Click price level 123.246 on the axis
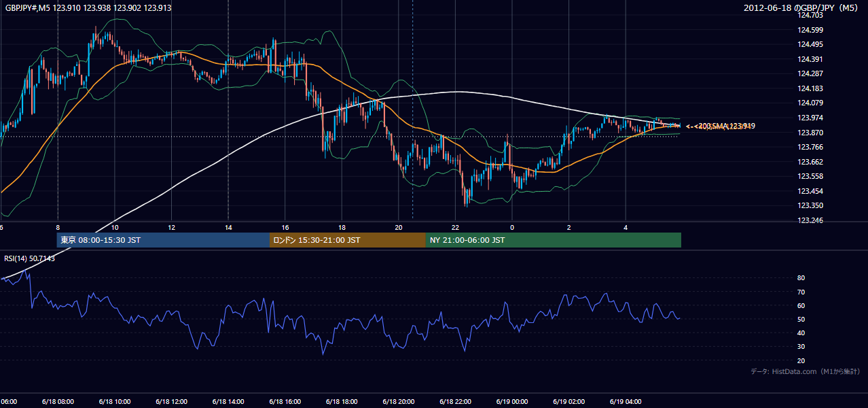868x408 pixels. (810, 220)
